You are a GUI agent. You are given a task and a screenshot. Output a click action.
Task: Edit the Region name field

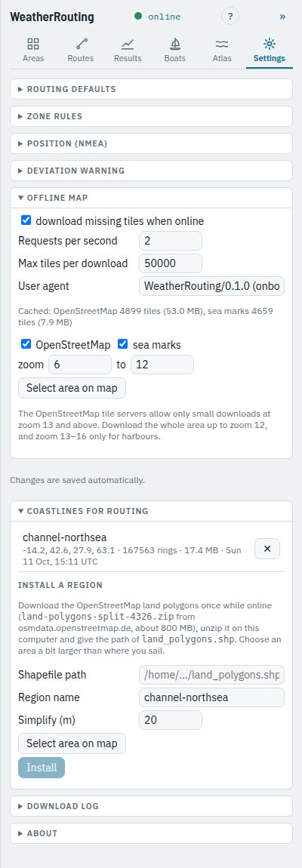(x=211, y=697)
